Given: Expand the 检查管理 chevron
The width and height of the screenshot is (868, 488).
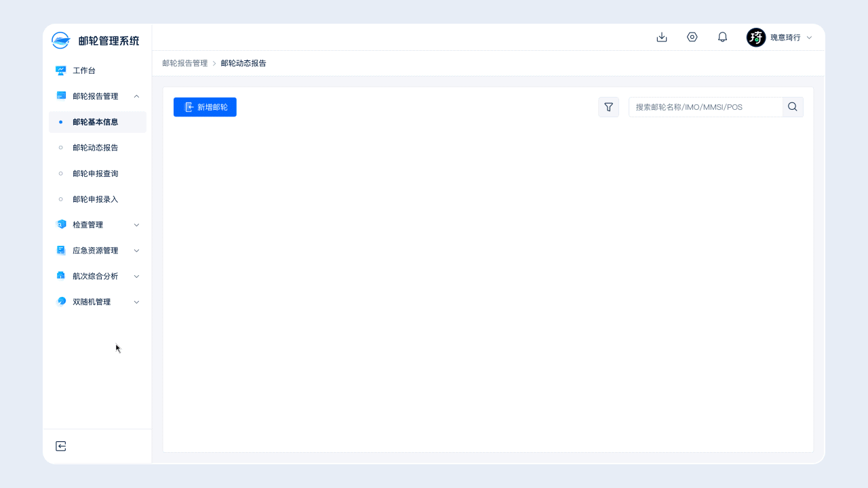Looking at the screenshot, I should pos(136,225).
